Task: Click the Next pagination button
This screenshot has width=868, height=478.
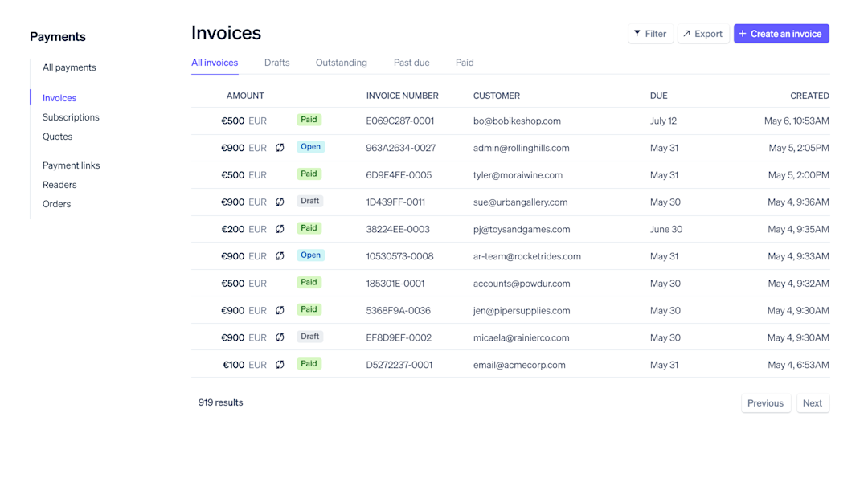Action: click(x=813, y=402)
